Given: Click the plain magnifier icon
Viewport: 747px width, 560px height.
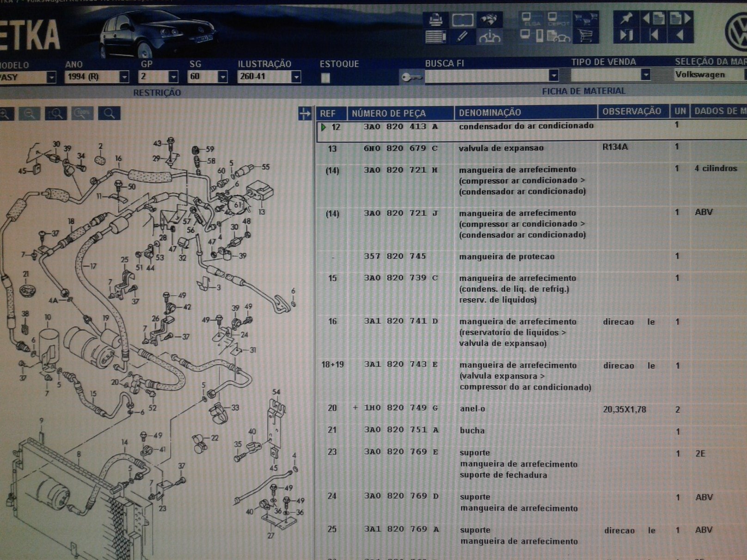Looking at the screenshot, I should click(110, 114).
